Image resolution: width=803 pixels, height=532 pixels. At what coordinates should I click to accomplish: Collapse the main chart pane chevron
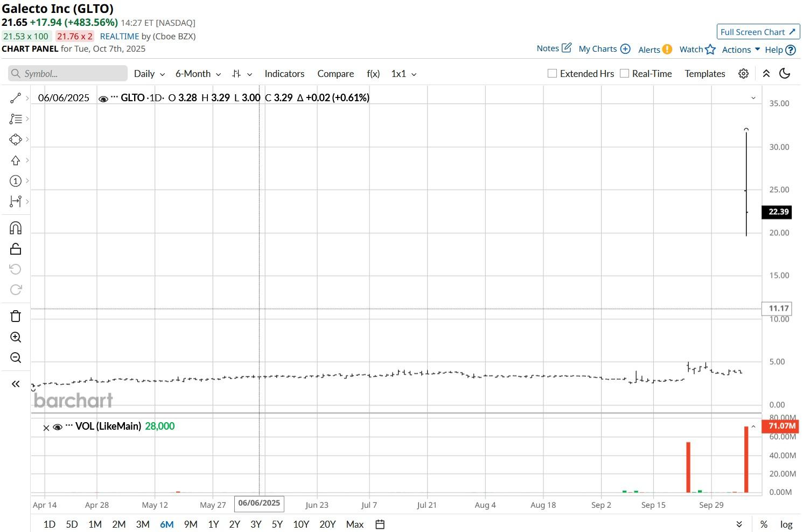(x=753, y=98)
